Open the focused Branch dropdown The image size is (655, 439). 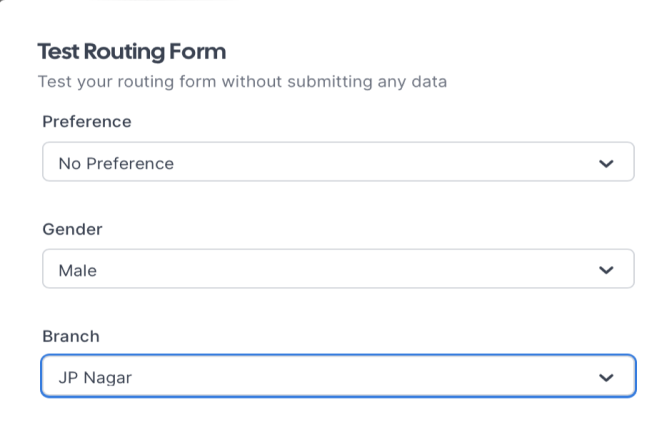(x=338, y=377)
